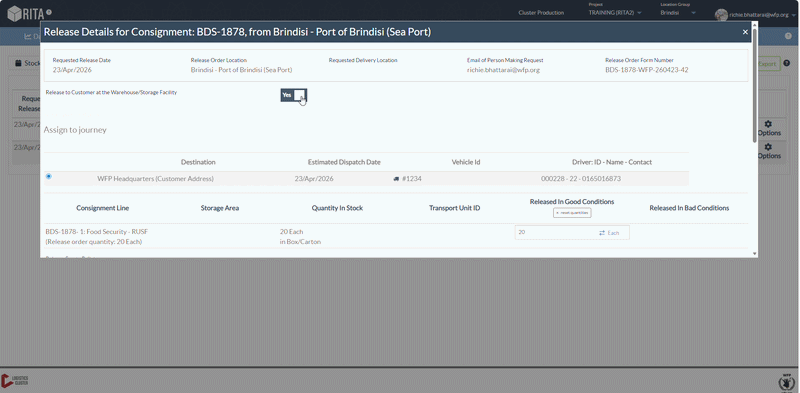Click the RITA logo in header
Screen dimensions: 800x393
pyautogui.click(x=26, y=14)
